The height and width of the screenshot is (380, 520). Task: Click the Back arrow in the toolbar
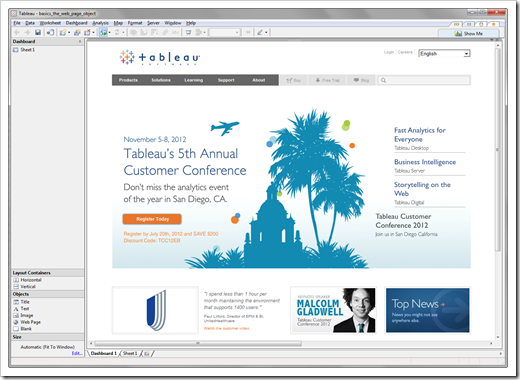[17, 32]
